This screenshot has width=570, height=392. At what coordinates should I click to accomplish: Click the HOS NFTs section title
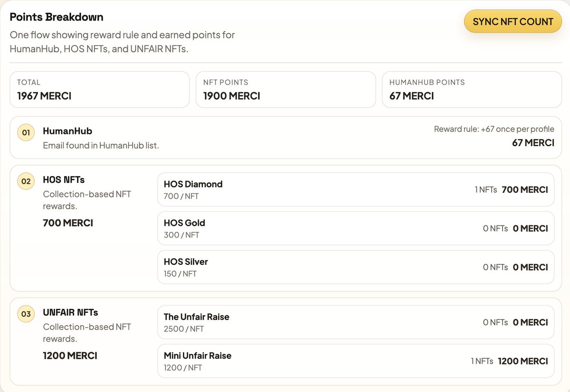click(x=64, y=180)
